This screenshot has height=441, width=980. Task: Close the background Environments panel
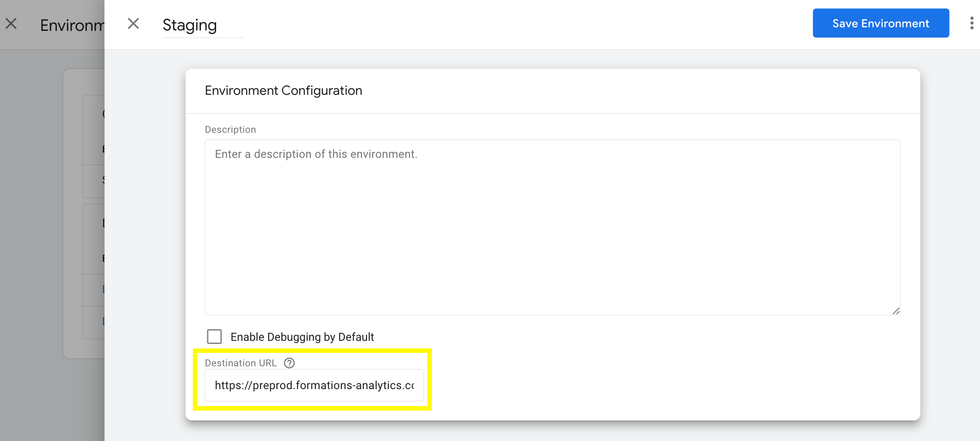click(11, 24)
